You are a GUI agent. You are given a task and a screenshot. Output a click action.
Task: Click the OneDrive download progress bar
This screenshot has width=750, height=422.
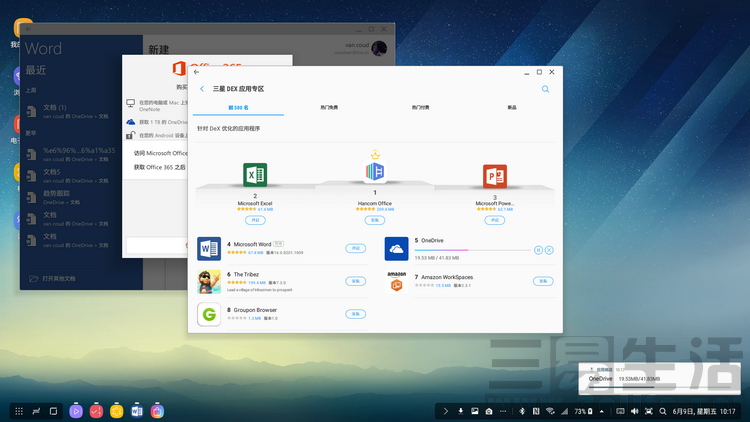point(470,250)
